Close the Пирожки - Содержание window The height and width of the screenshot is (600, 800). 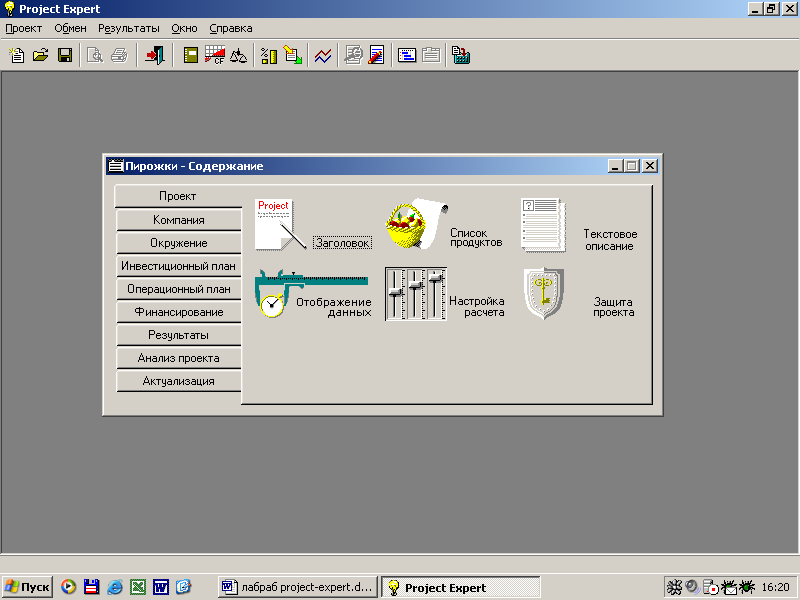coord(650,166)
